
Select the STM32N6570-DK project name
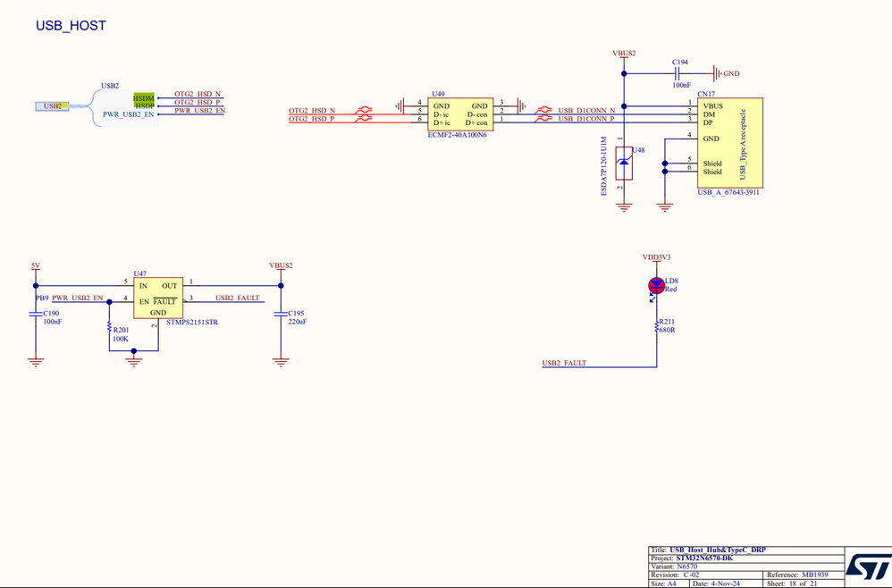[x=704, y=559]
